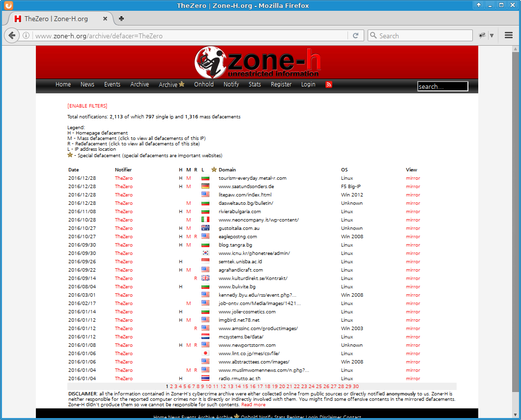
Task: Click the M mass defacement link for daswelttauto.bg
Action: pos(188,203)
